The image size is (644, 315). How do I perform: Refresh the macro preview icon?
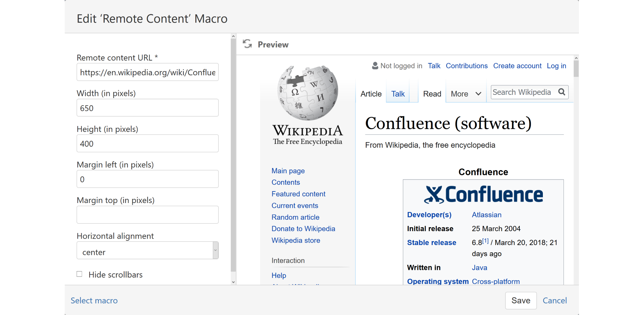247,44
